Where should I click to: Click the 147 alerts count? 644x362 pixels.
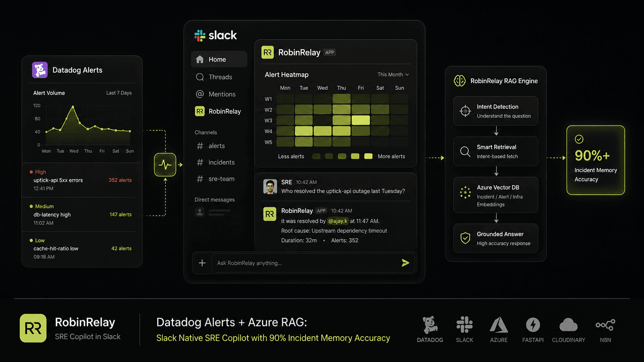pos(121,214)
